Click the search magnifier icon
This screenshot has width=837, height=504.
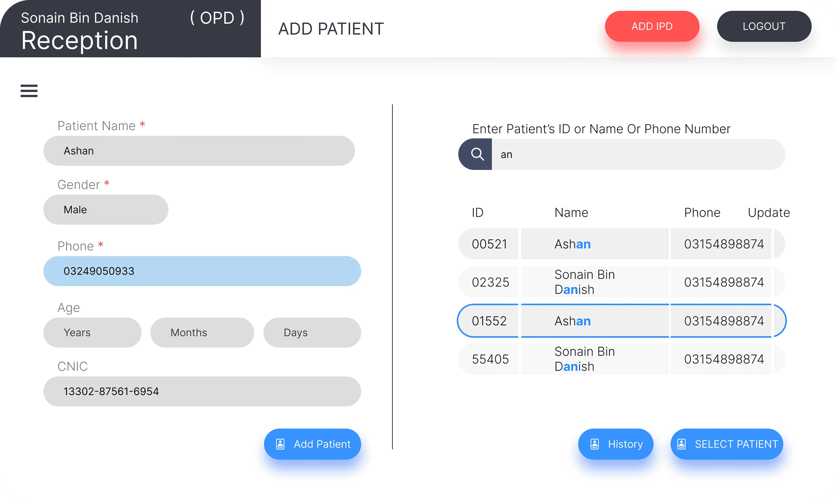click(x=477, y=154)
